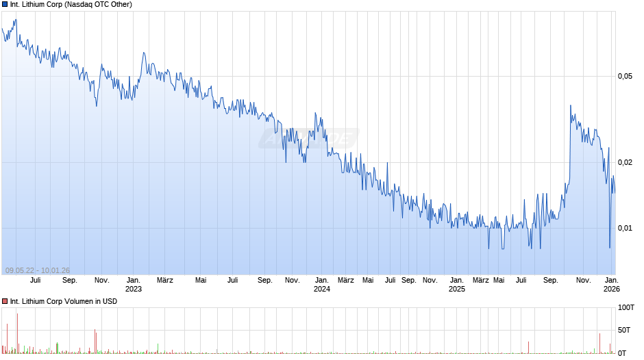Select the chart title 'Int. Lithium Corp (Nasdaq OTC Other)'
Screen dimensions: 644x360
click(x=71, y=5)
